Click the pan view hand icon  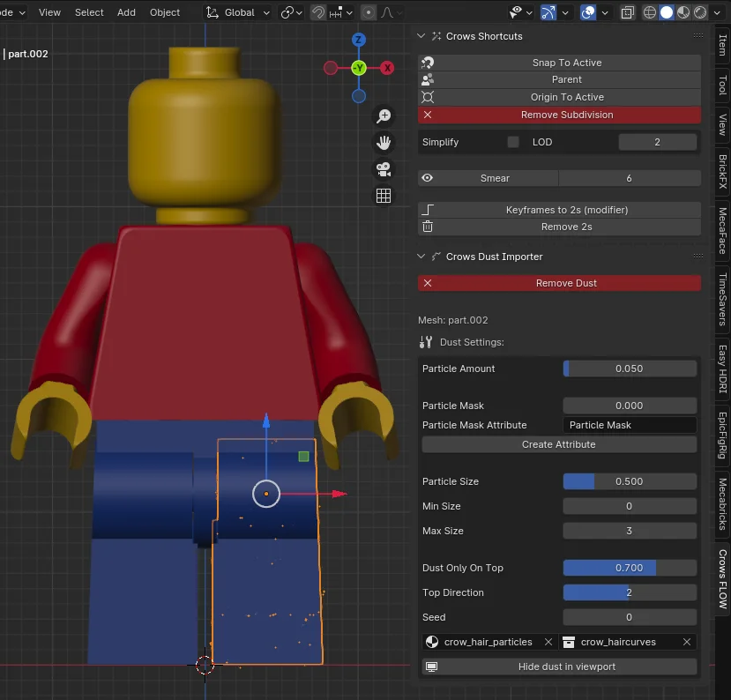click(x=384, y=143)
